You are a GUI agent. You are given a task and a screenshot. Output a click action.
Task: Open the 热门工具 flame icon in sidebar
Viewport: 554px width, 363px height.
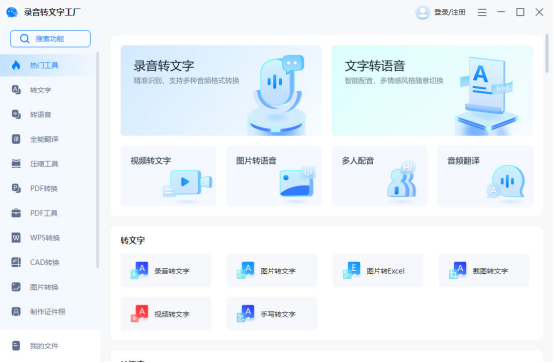[16, 65]
